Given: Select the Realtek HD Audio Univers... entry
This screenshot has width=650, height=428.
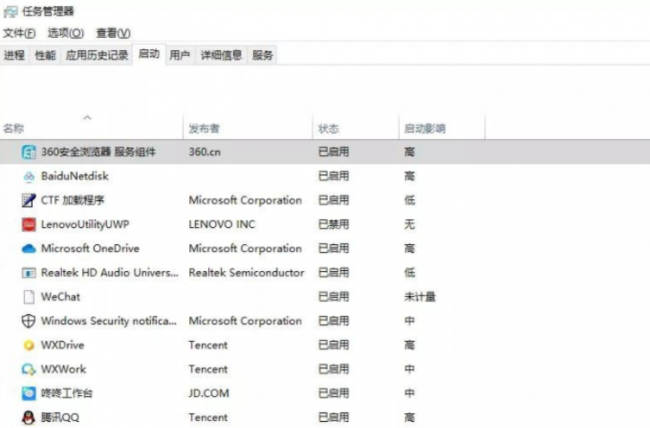Looking at the screenshot, I should [x=109, y=272].
